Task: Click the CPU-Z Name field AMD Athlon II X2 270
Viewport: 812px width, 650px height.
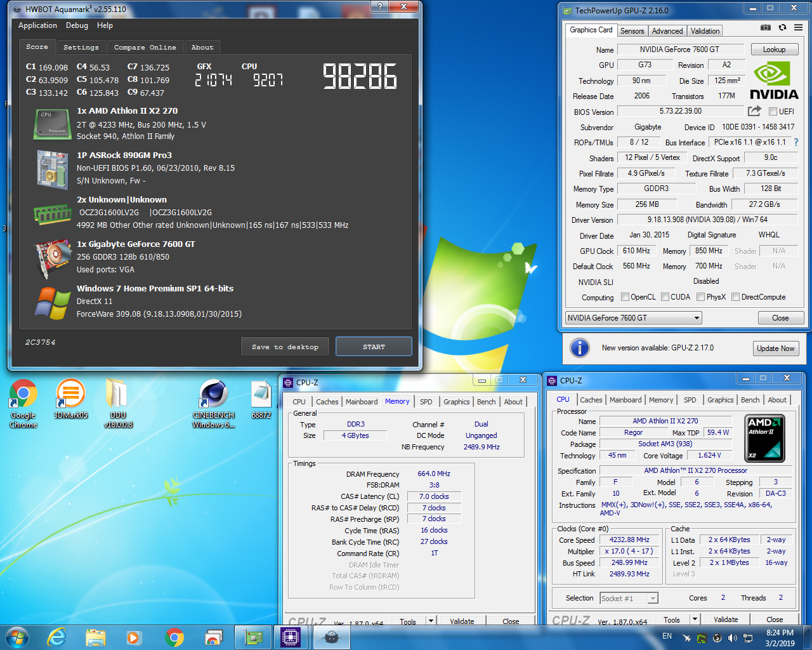Action: [665, 421]
